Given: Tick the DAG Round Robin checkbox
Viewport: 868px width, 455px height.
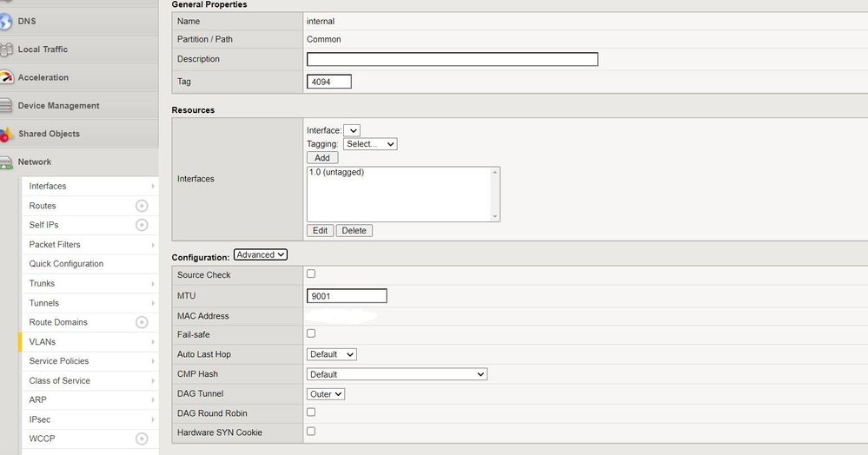Looking at the screenshot, I should click(311, 412).
